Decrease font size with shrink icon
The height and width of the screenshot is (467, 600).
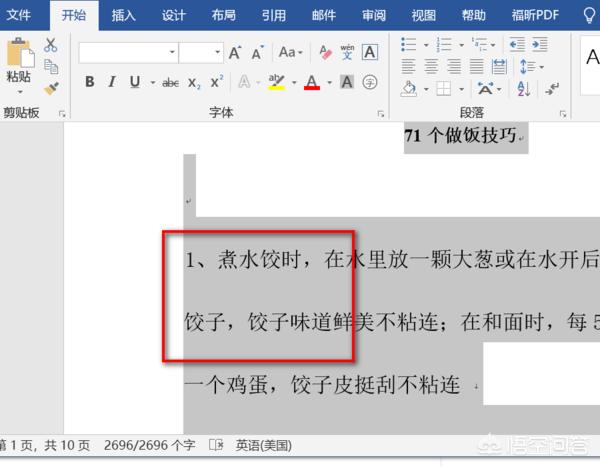[x=258, y=53]
